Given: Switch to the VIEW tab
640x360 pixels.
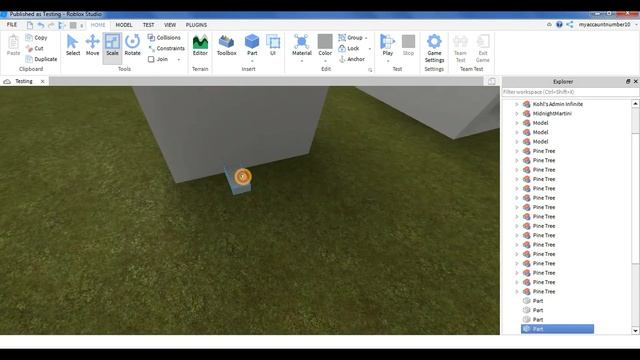Looking at the screenshot, I should tap(170, 25).
